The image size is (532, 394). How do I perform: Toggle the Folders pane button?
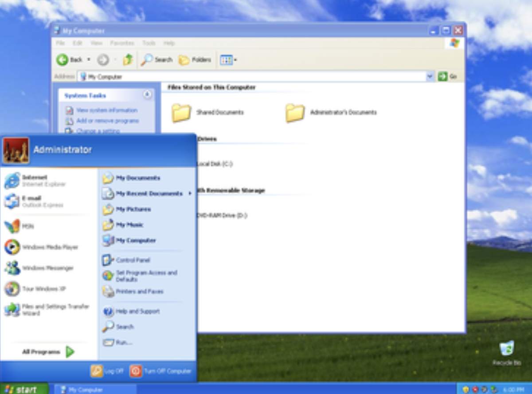[195, 59]
